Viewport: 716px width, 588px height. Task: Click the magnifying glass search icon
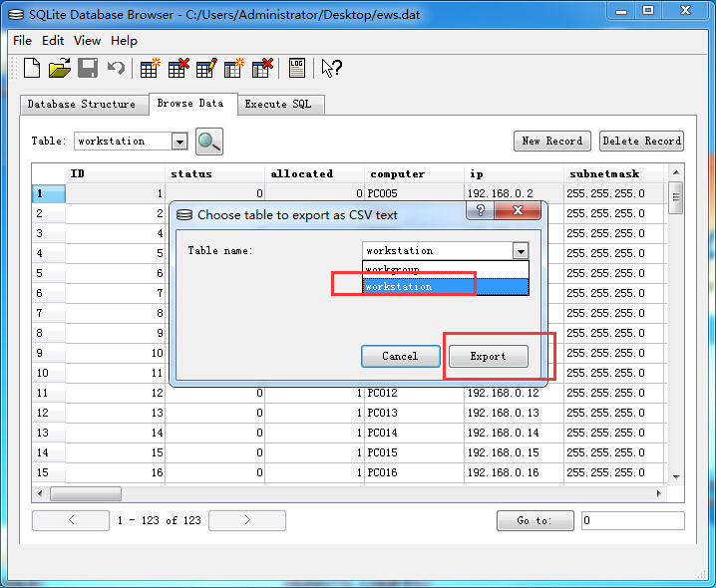coord(208,142)
